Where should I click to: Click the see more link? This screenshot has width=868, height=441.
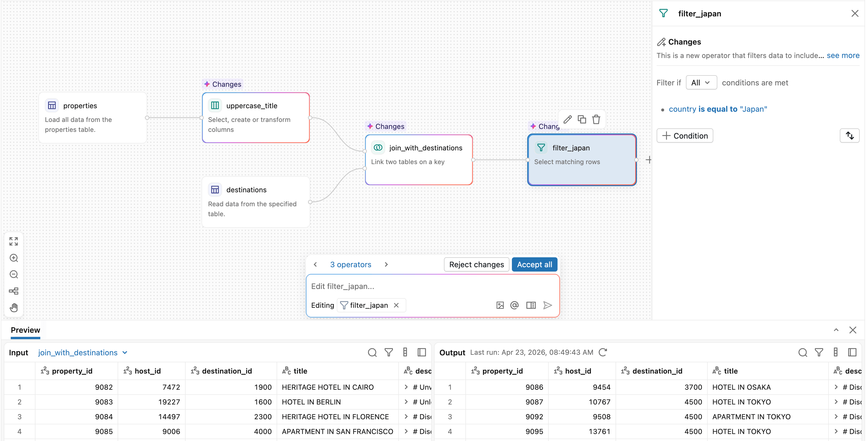point(843,56)
